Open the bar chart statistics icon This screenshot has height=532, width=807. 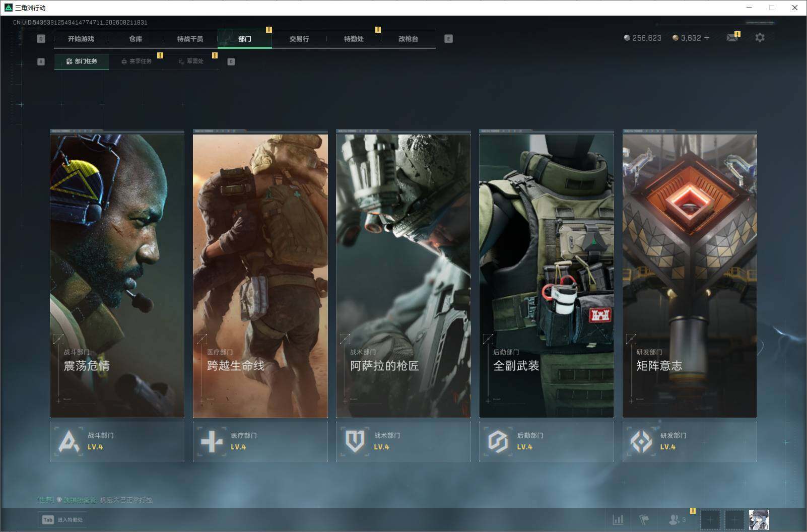(x=618, y=519)
